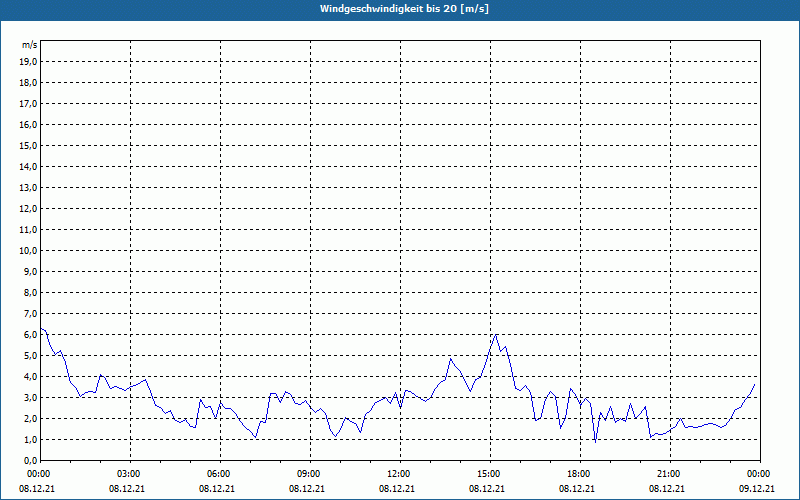Click the "m/s" unit label
This screenshot has height=500, width=800.
[x=30, y=45]
